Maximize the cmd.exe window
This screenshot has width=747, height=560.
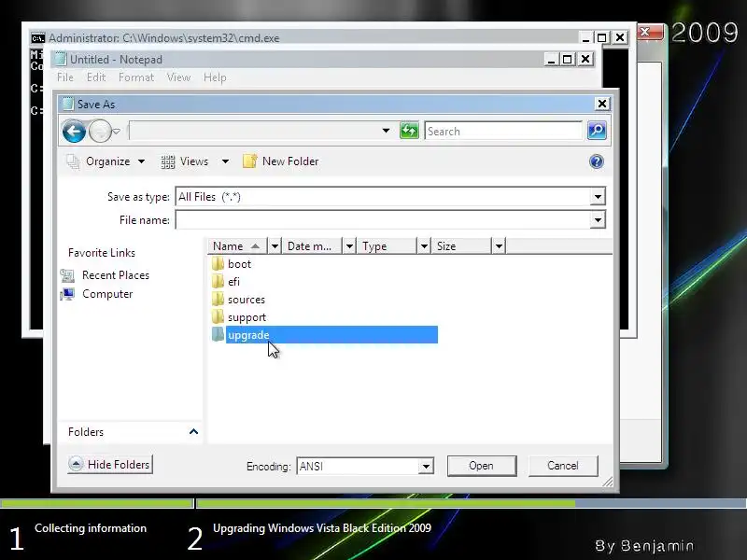point(601,37)
